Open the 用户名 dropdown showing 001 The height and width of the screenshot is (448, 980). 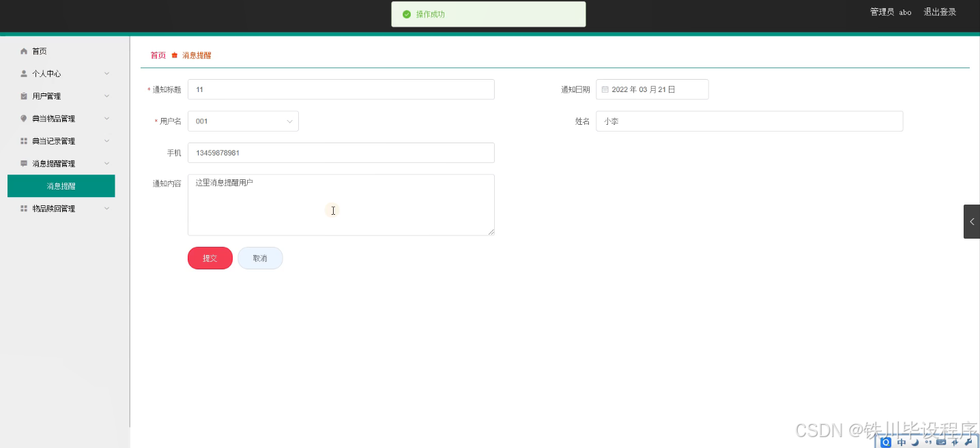(243, 121)
